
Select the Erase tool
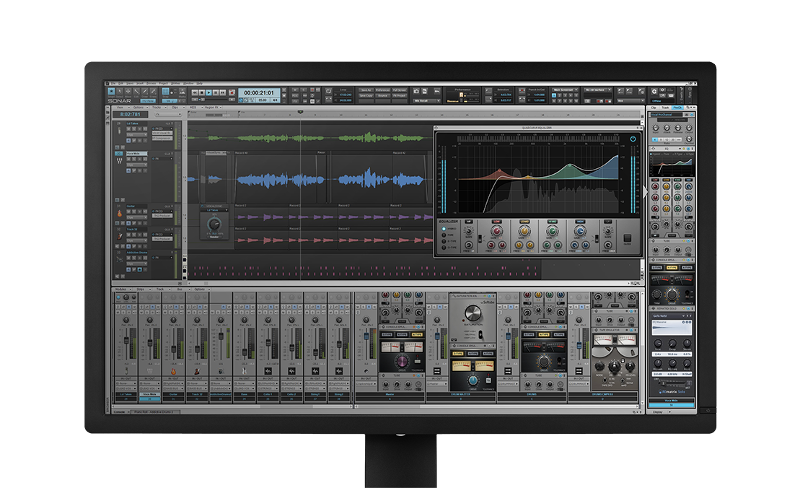pyautogui.click(x=153, y=91)
